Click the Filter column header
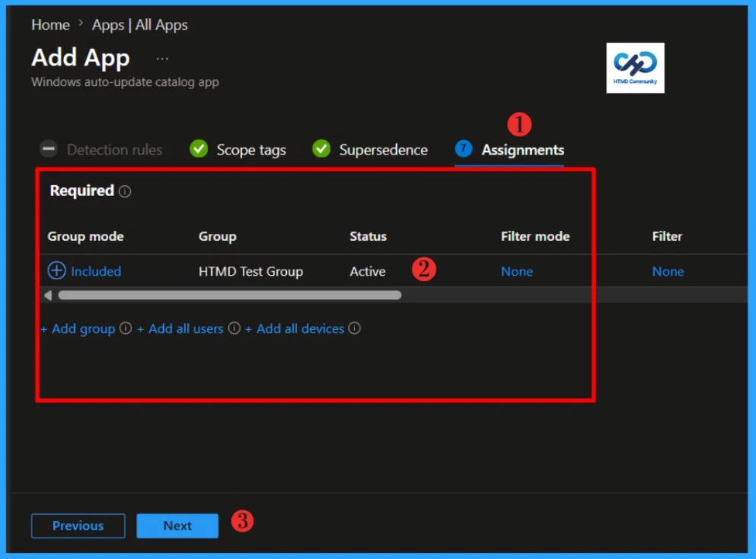 (x=667, y=236)
